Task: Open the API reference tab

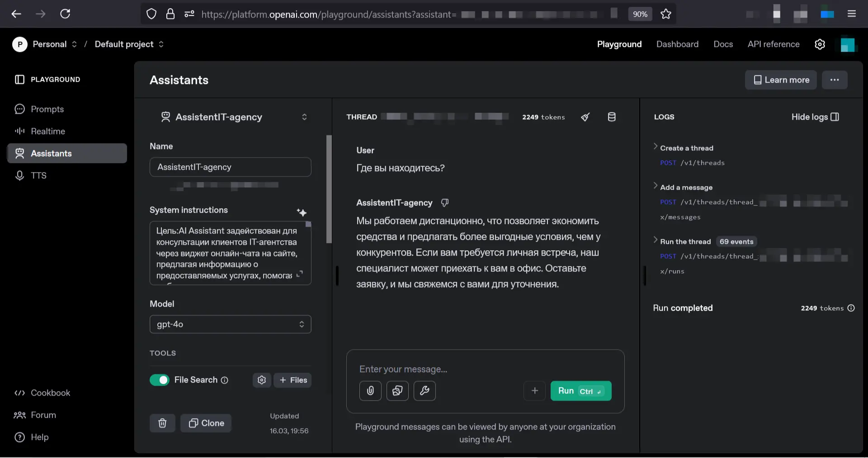Action: [774, 44]
